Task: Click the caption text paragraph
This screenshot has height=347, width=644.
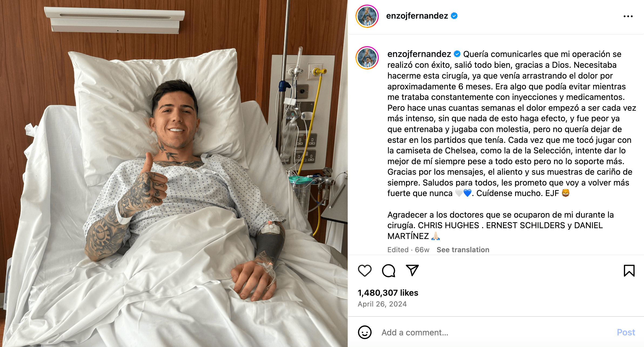Action: tap(511, 124)
